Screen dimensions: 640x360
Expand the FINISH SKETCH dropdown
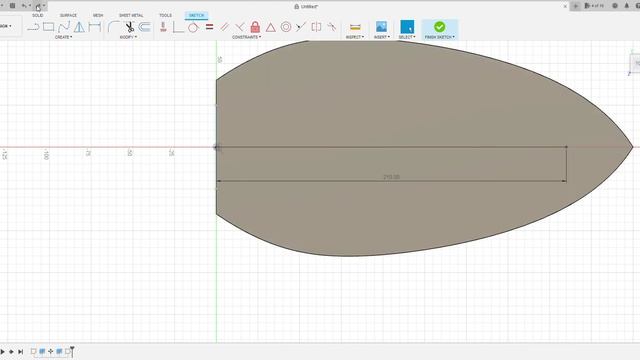click(x=440, y=37)
